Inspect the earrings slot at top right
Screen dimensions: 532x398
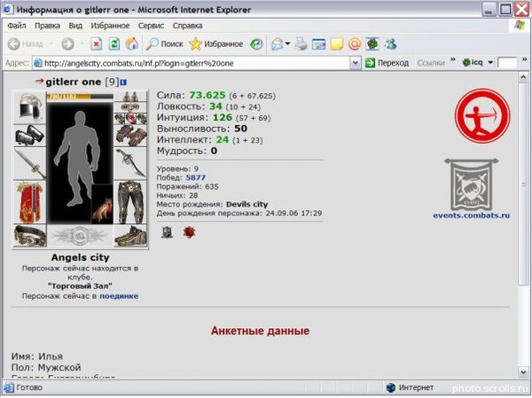point(130,97)
